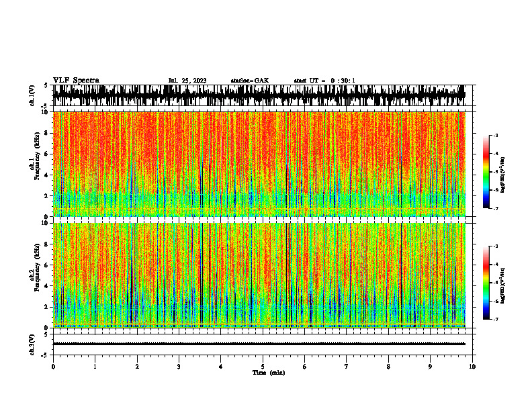
Task: Click the "ch.3(V)" waveform axis label
Action: [x=32, y=345]
